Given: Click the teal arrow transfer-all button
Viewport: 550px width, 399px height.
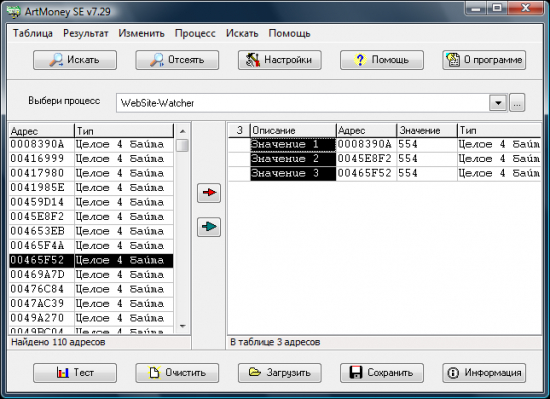Looking at the screenshot, I should pos(209,227).
